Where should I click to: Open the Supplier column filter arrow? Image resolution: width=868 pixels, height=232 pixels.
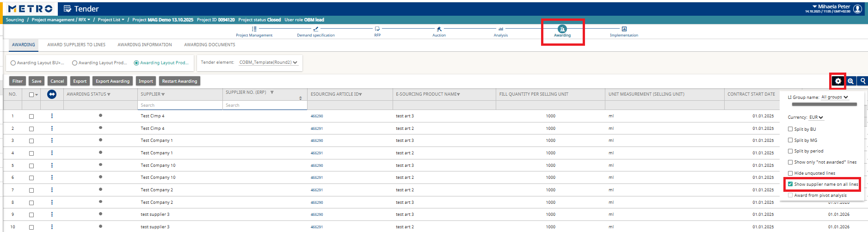163,94
